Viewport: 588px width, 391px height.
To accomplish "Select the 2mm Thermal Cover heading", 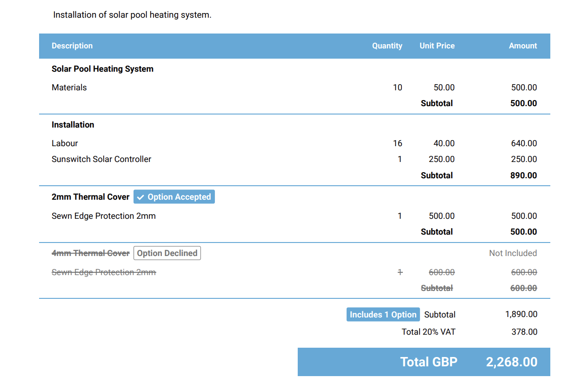I will point(90,196).
